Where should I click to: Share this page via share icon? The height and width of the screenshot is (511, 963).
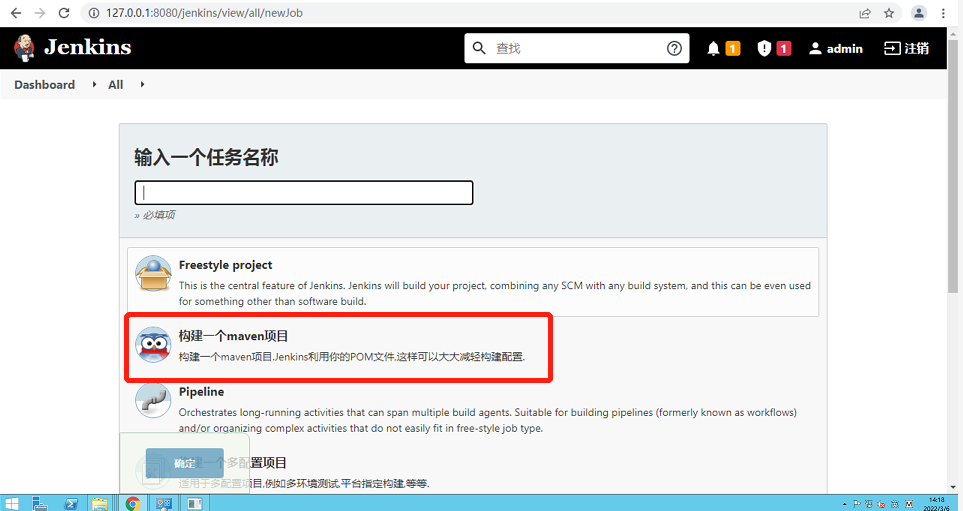tap(865, 13)
